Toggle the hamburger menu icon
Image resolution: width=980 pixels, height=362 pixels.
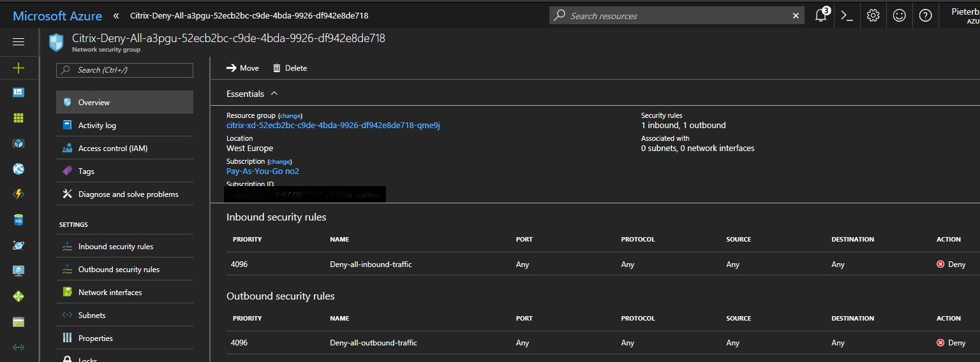point(19,41)
